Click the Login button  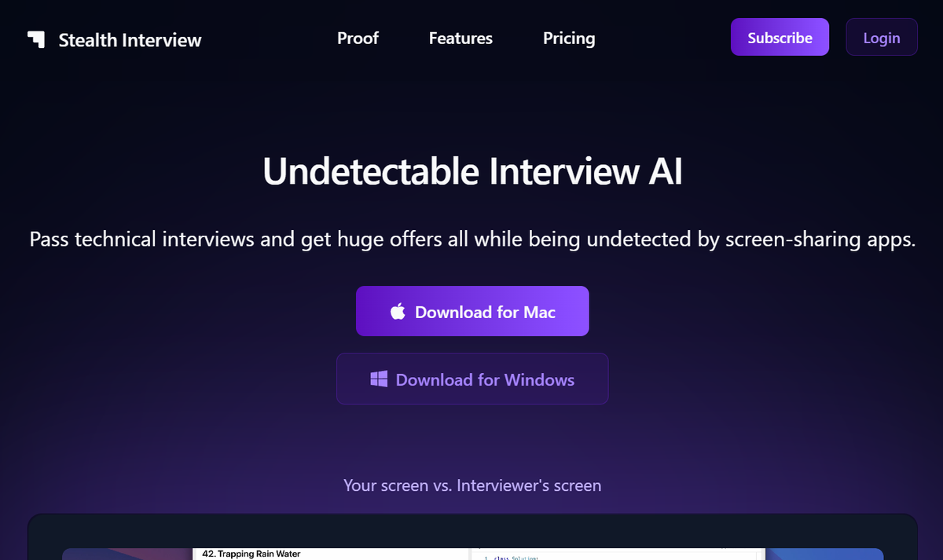881,37
